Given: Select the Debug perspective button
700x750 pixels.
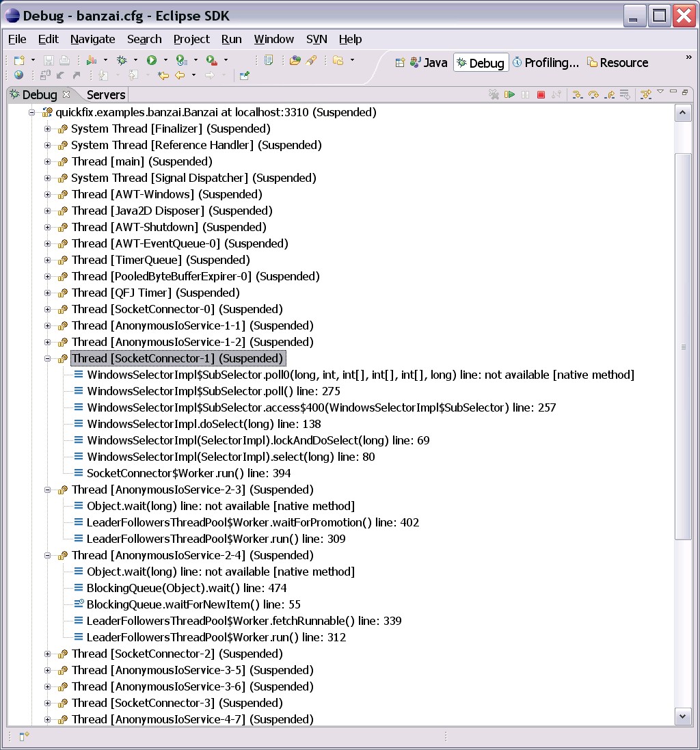Looking at the screenshot, I should tap(481, 63).
